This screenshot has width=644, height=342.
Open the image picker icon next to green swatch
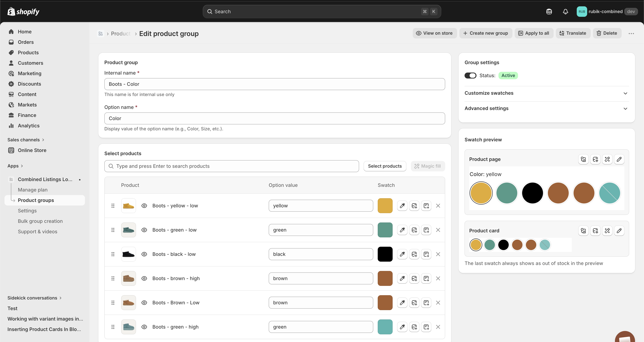click(x=414, y=230)
